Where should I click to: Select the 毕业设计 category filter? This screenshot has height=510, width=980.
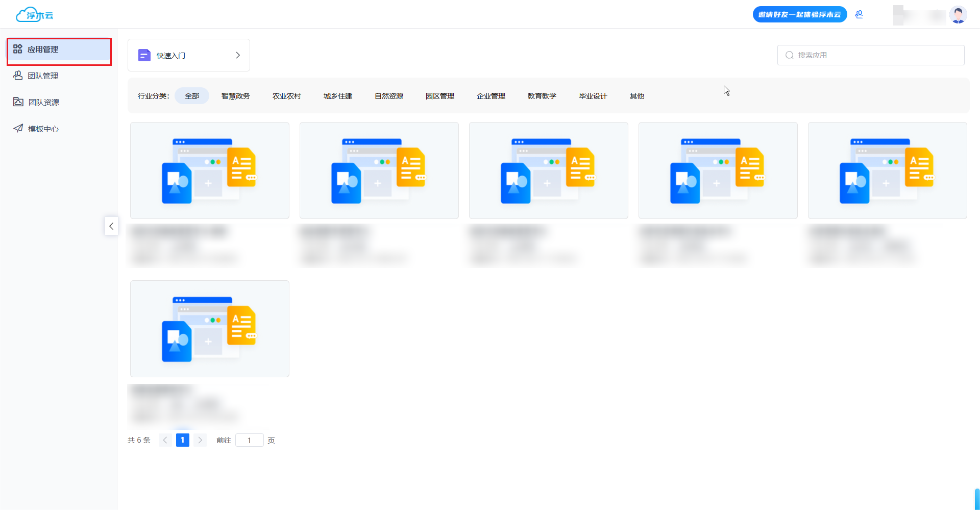pyautogui.click(x=593, y=96)
